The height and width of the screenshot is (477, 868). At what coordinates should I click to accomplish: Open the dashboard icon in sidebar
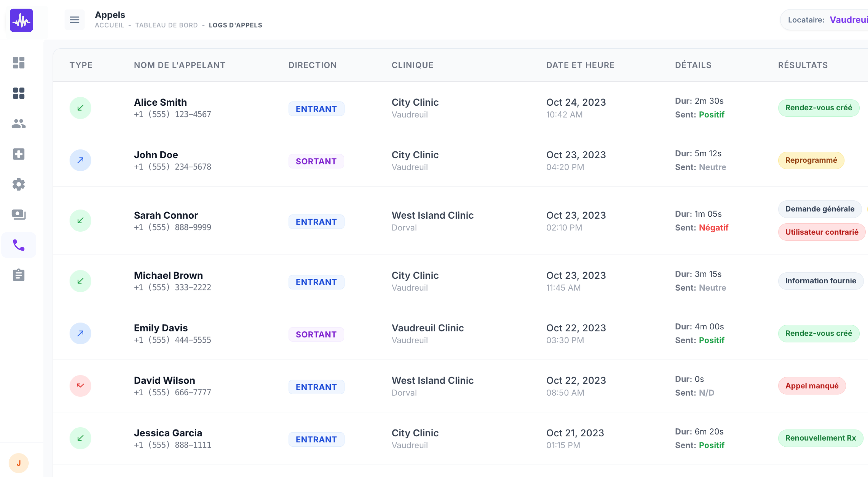click(x=18, y=63)
